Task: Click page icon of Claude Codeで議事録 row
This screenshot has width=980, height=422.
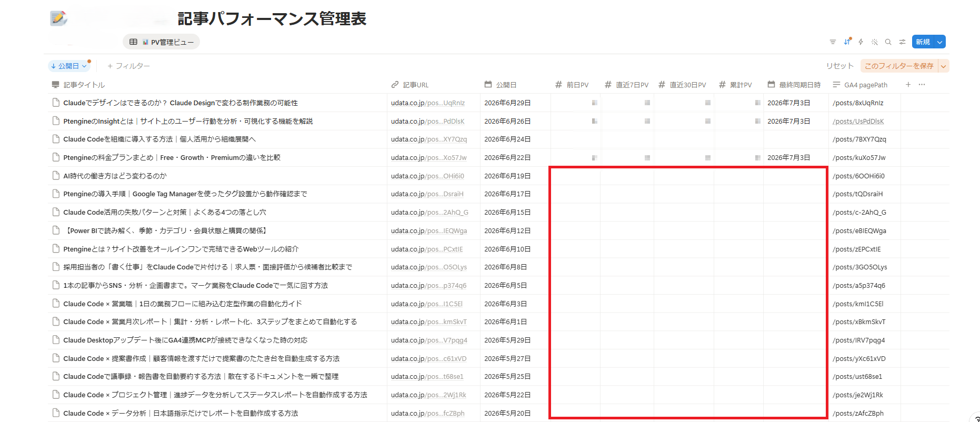Action: [56, 376]
